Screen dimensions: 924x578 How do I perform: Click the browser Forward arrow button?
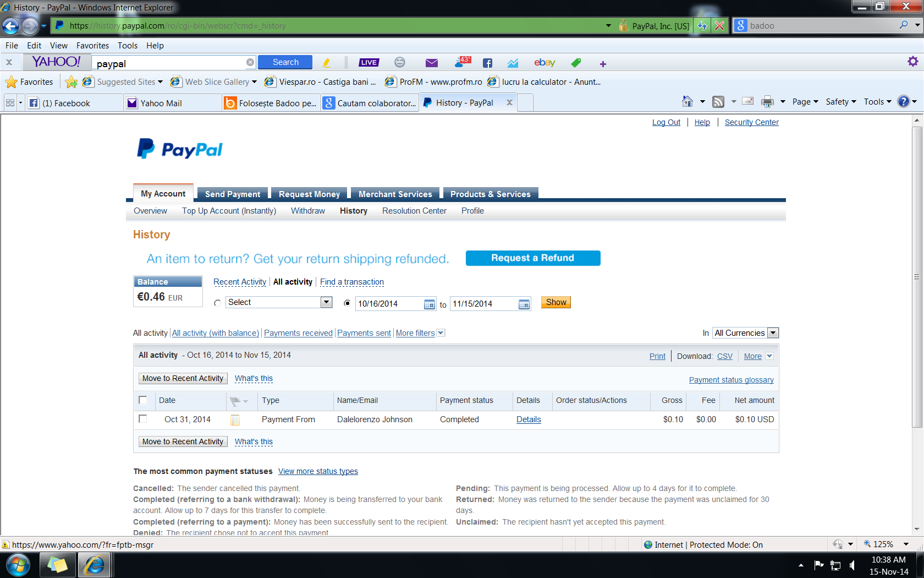point(30,26)
